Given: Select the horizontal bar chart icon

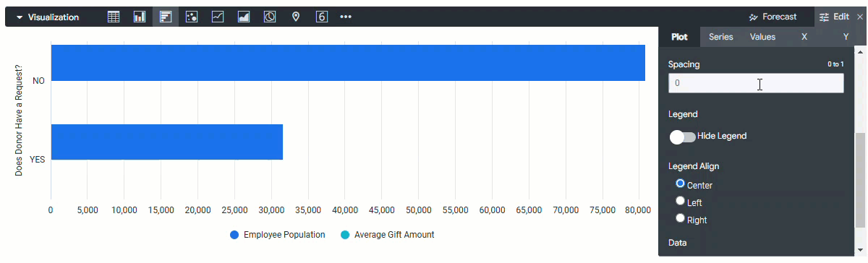Looking at the screenshot, I should point(166,17).
